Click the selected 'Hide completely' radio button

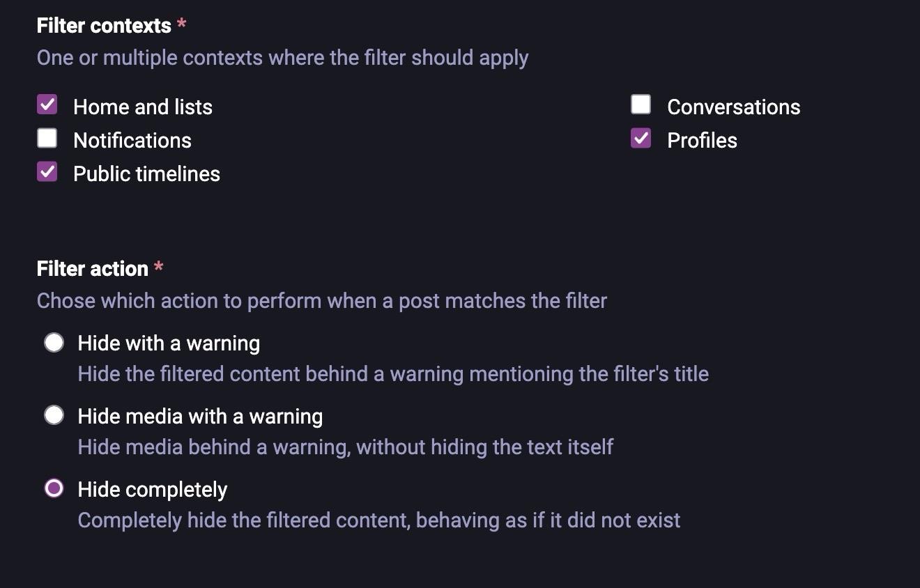[x=54, y=488]
